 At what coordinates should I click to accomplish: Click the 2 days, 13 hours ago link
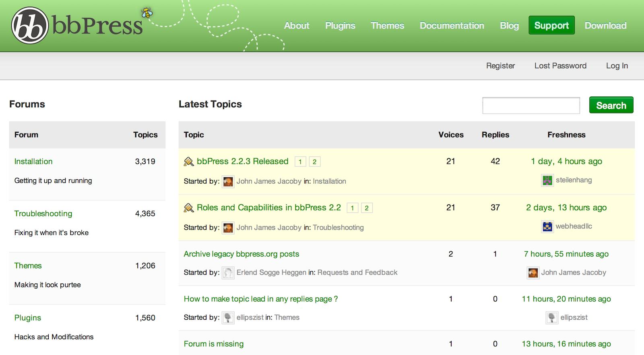[x=566, y=208]
